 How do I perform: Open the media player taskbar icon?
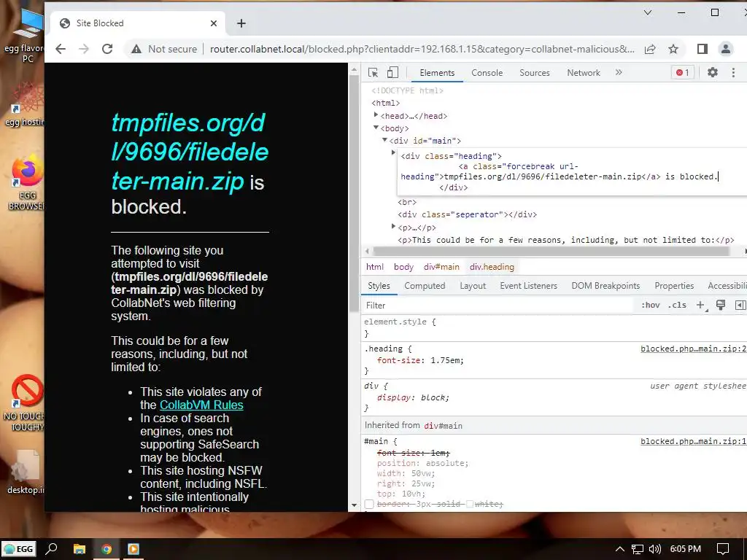point(133,550)
